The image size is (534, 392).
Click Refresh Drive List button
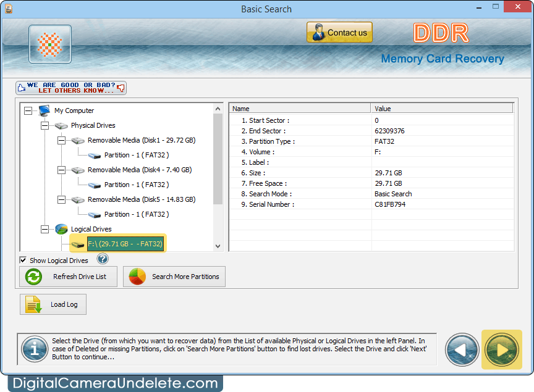coord(69,277)
